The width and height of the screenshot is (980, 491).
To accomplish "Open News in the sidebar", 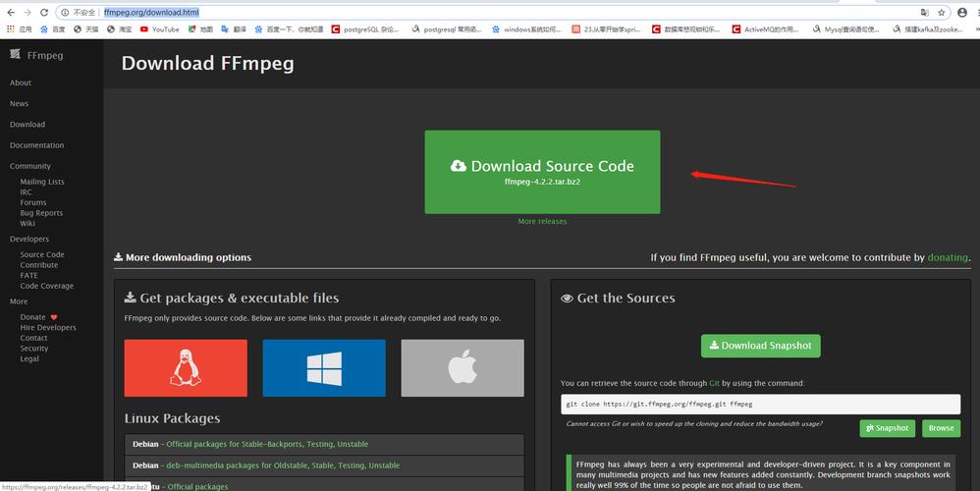I will click(x=19, y=104).
